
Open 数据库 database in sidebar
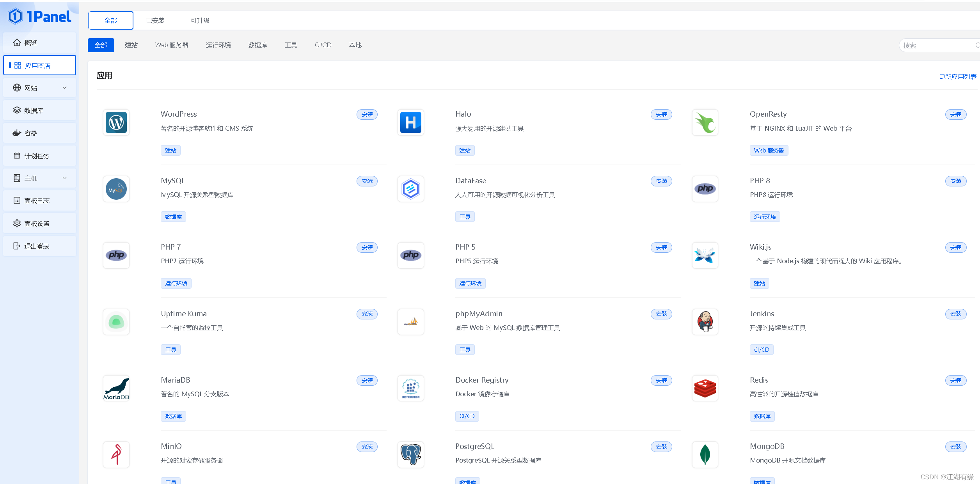(x=39, y=110)
